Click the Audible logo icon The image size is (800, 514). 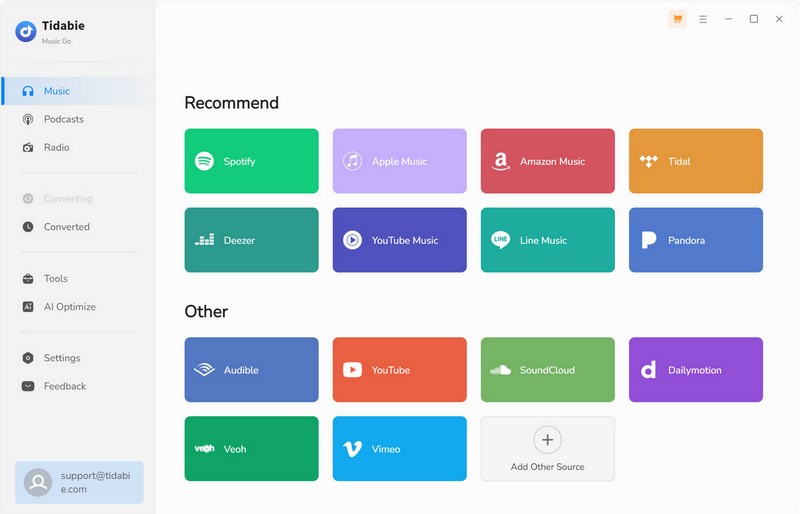[x=204, y=370]
